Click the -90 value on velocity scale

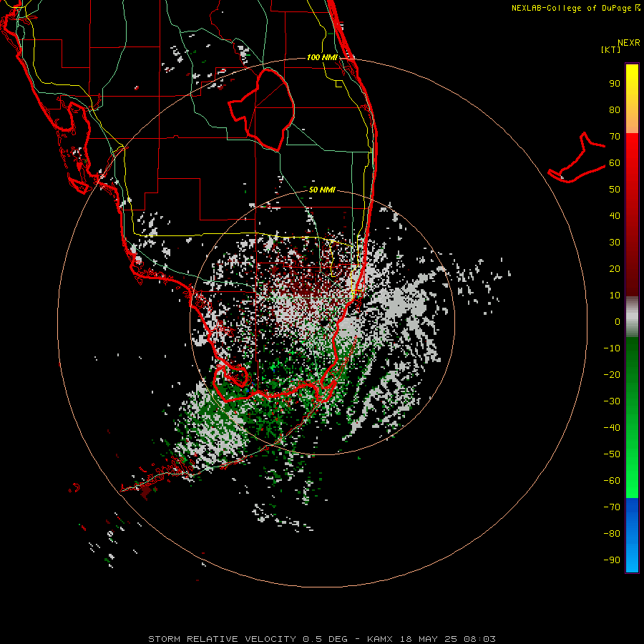click(612, 560)
